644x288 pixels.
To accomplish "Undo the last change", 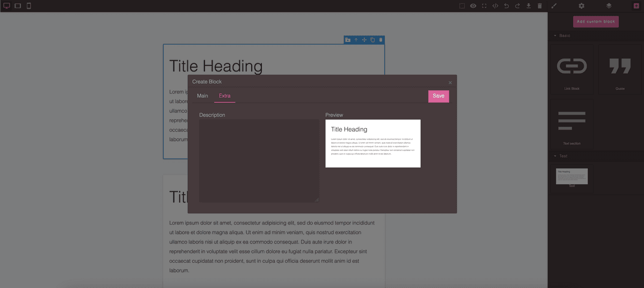I will (507, 6).
